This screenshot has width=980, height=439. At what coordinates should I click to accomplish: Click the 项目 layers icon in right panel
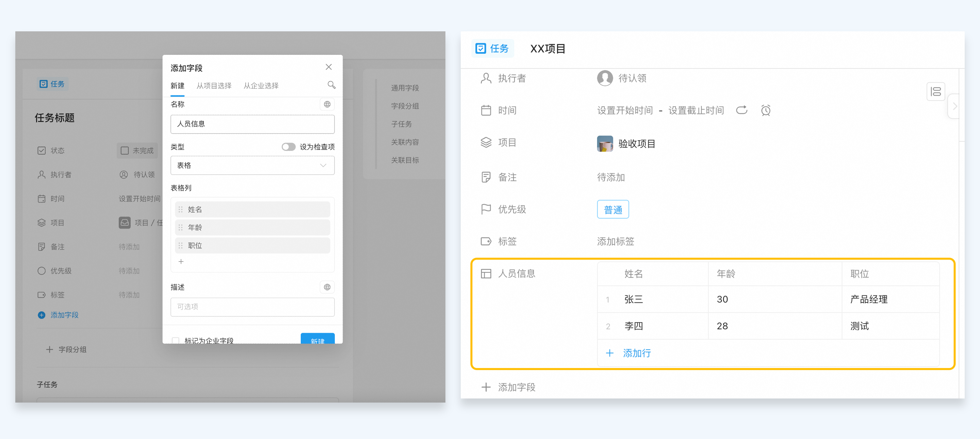(x=486, y=142)
